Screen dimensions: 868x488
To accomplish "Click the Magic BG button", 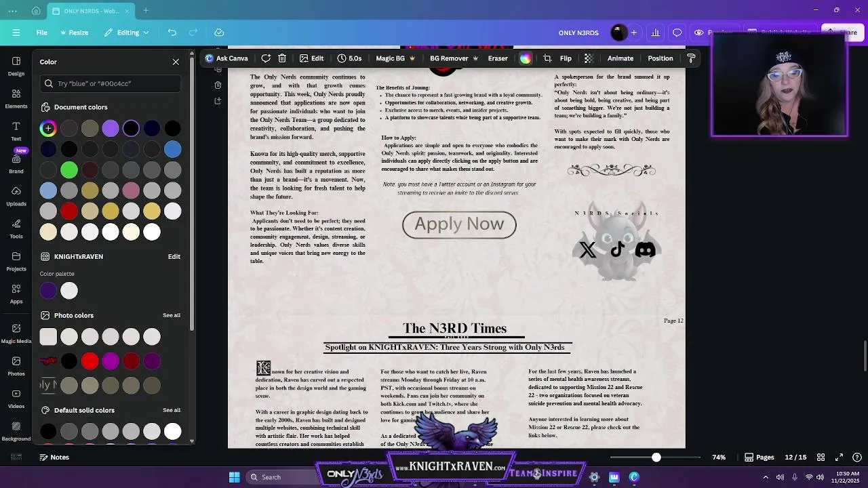I will point(395,58).
